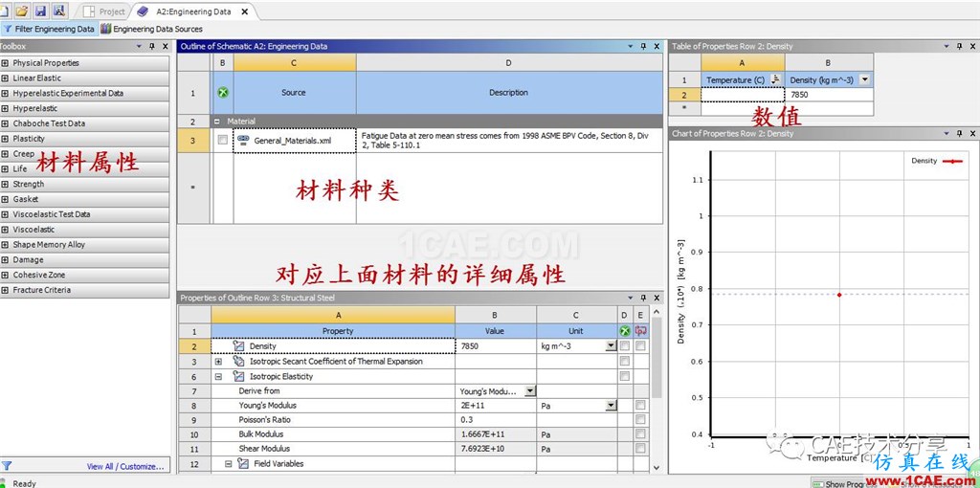Click the Isotropic Secant Coefficient property icon

click(238, 361)
